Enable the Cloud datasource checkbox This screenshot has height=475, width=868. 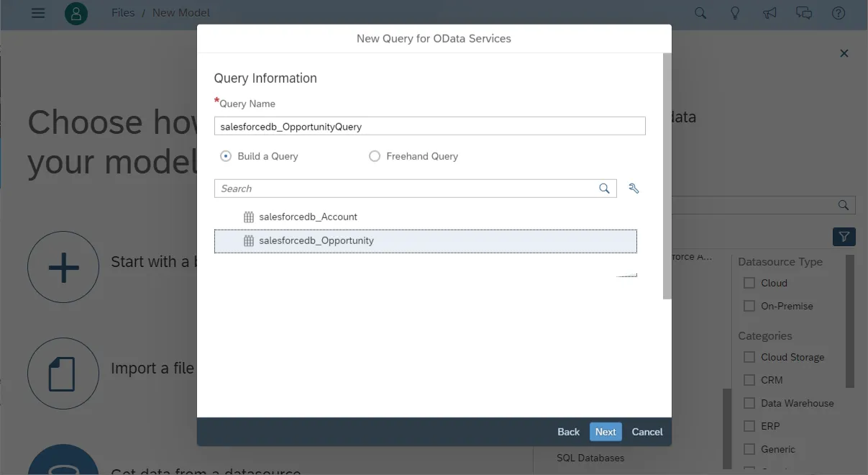(749, 283)
